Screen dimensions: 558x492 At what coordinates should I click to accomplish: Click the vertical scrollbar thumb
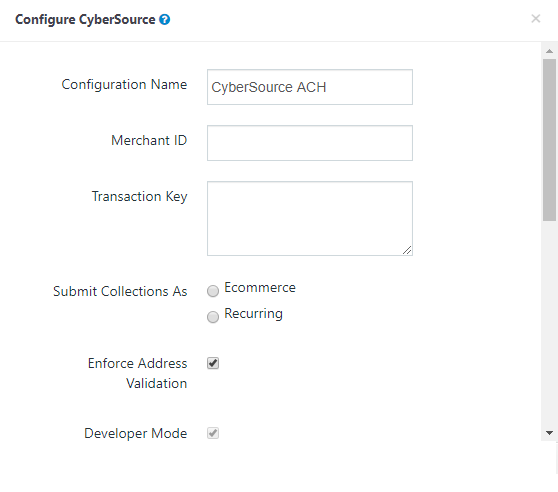pos(549,140)
